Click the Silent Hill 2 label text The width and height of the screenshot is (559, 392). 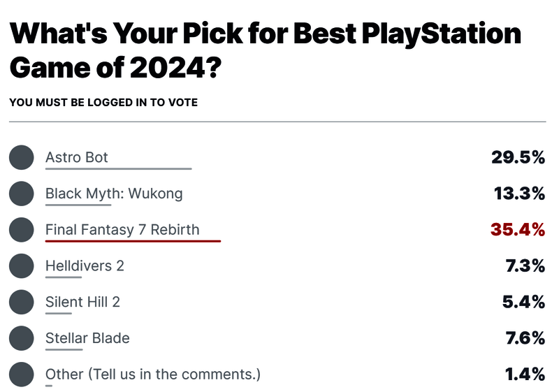(x=83, y=302)
